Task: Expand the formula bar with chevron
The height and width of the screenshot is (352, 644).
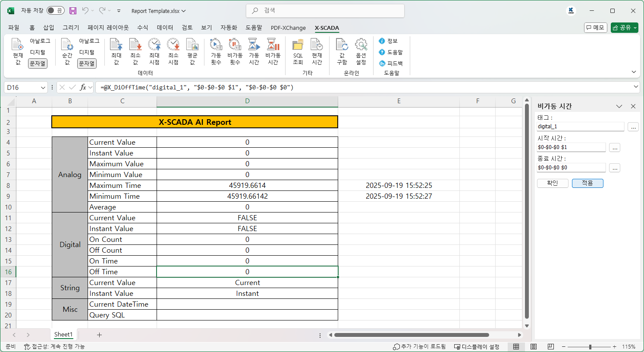Action: tap(636, 87)
